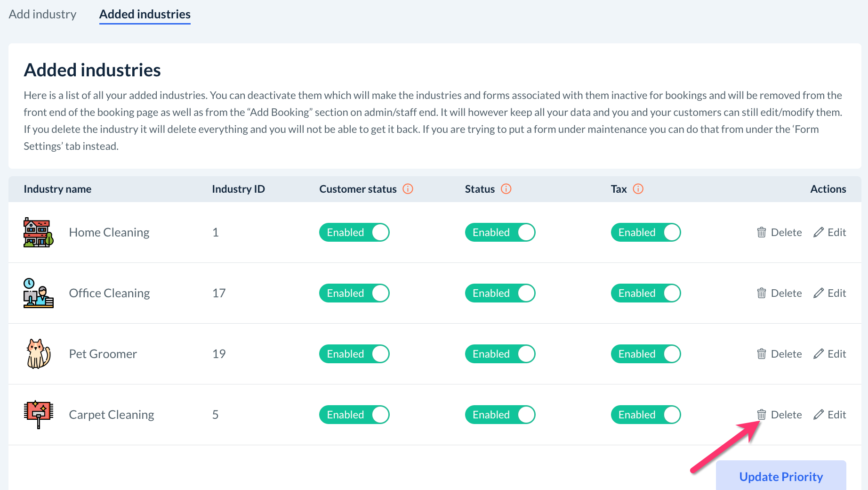Toggle the Status switch for Office Cleaning
This screenshot has width=868, height=490.
pos(500,293)
